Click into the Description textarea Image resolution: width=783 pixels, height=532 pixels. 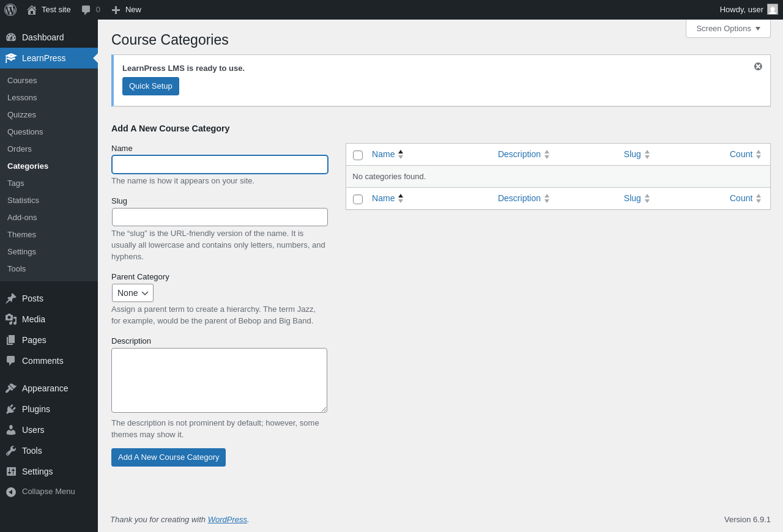219,380
